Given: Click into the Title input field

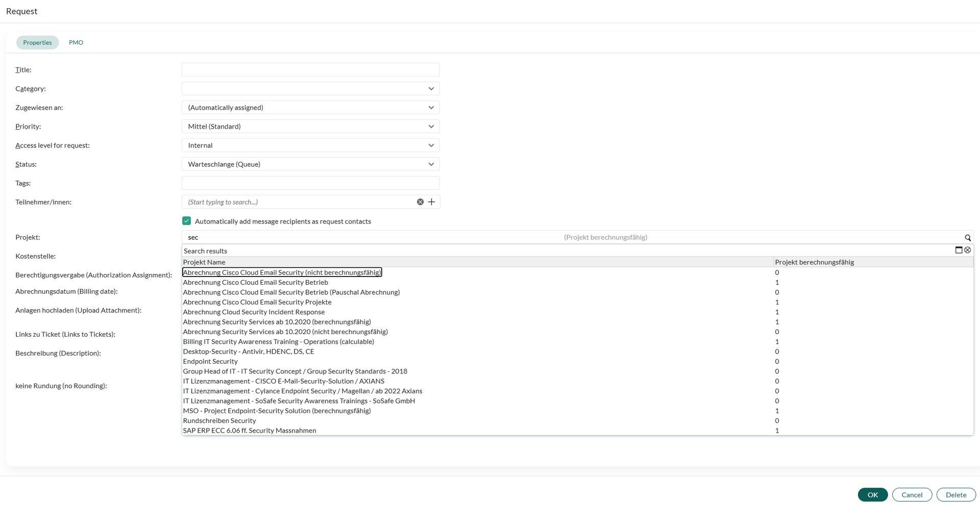Looking at the screenshot, I should click(x=310, y=70).
